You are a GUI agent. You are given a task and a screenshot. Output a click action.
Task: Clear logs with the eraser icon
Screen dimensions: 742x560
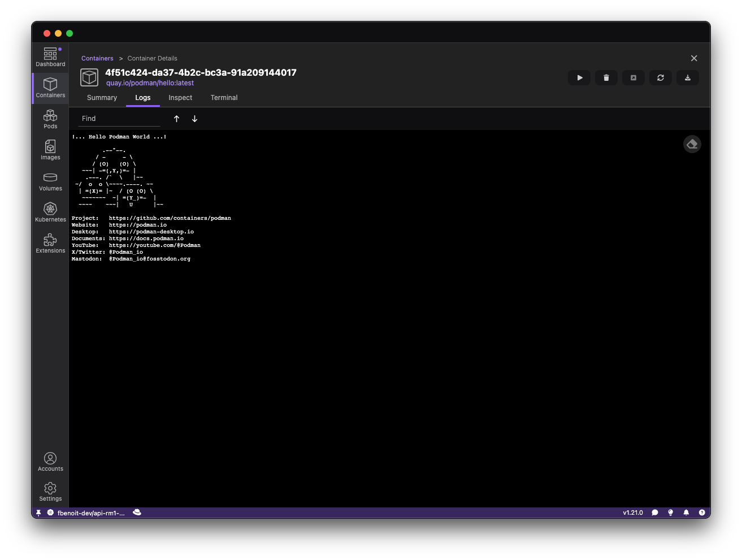click(692, 145)
